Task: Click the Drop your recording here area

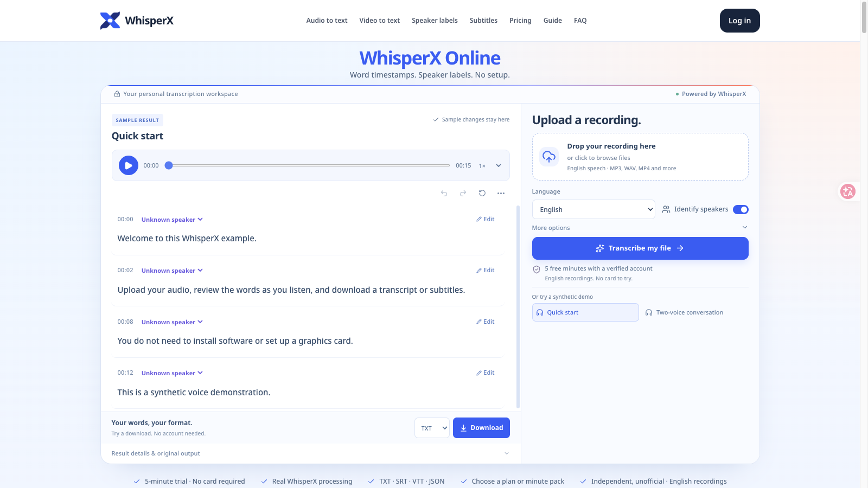Action: pos(640,157)
